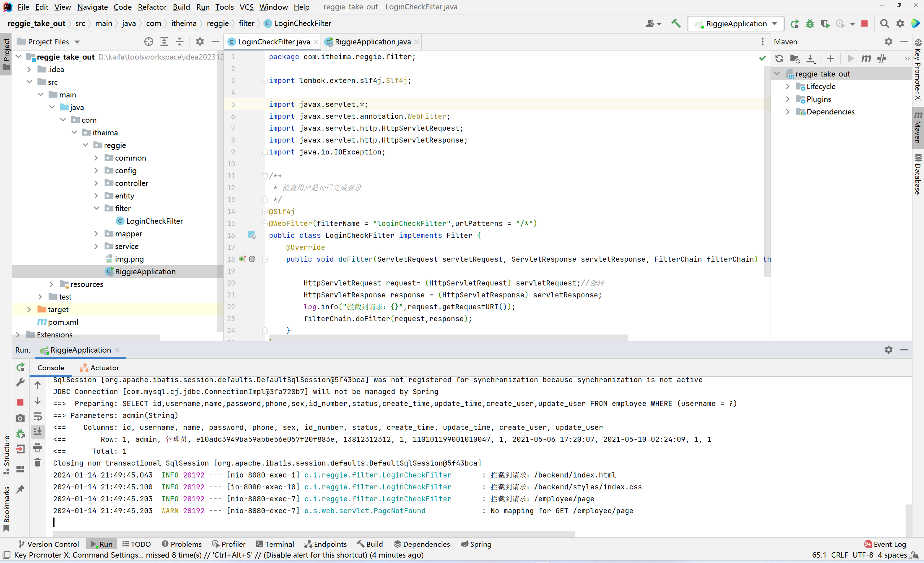
Task: Open the Refactor menu
Action: point(152,7)
